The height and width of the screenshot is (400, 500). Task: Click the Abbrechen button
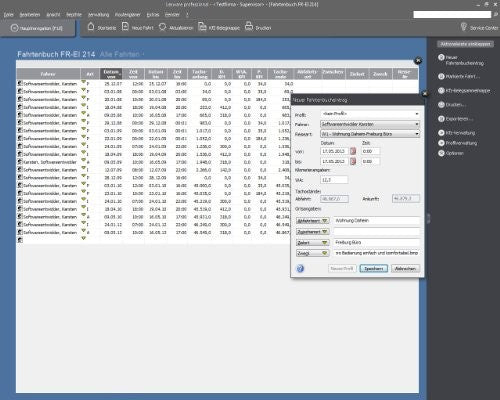pos(405,268)
